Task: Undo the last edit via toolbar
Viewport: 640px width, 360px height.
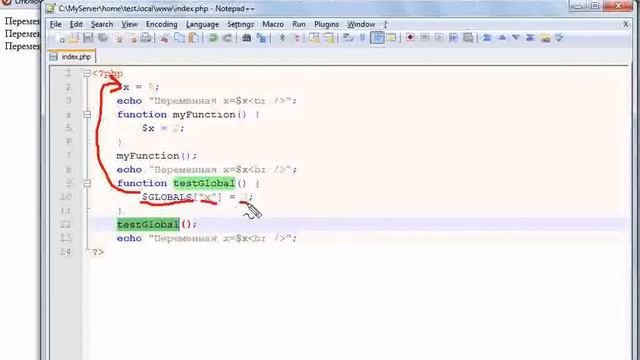Action: [213, 38]
